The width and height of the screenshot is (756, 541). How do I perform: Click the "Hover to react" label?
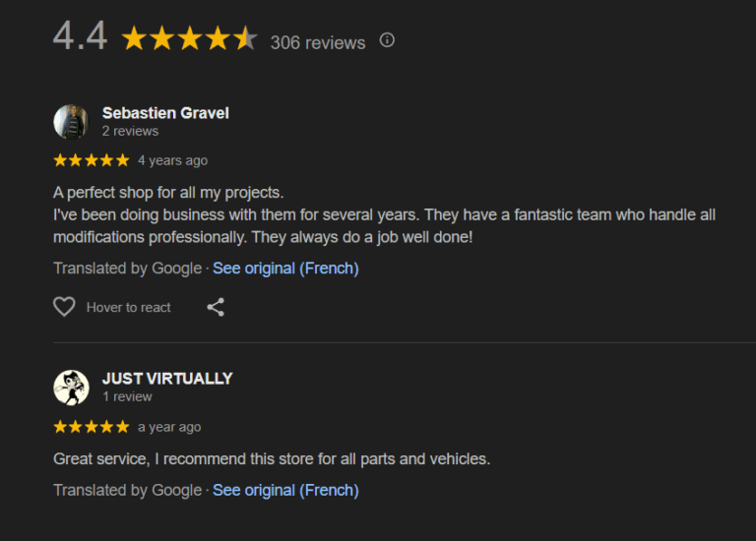pyautogui.click(x=128, y=308)
